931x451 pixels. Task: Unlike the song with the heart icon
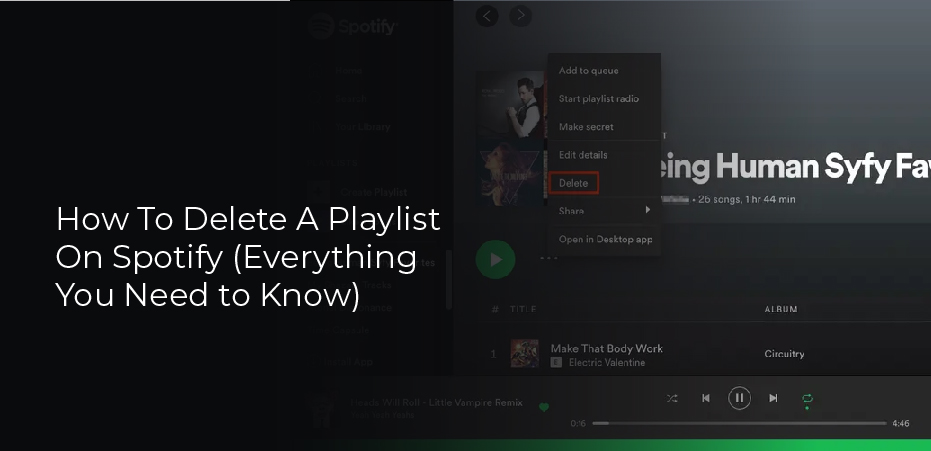(544, 407)
